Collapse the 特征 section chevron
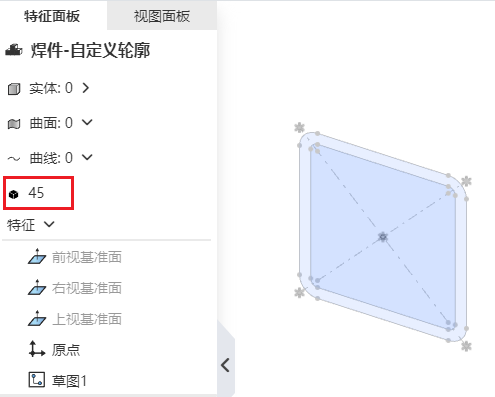Image resolution: width=495 pixels, height=397 pixels. point(49,224)
